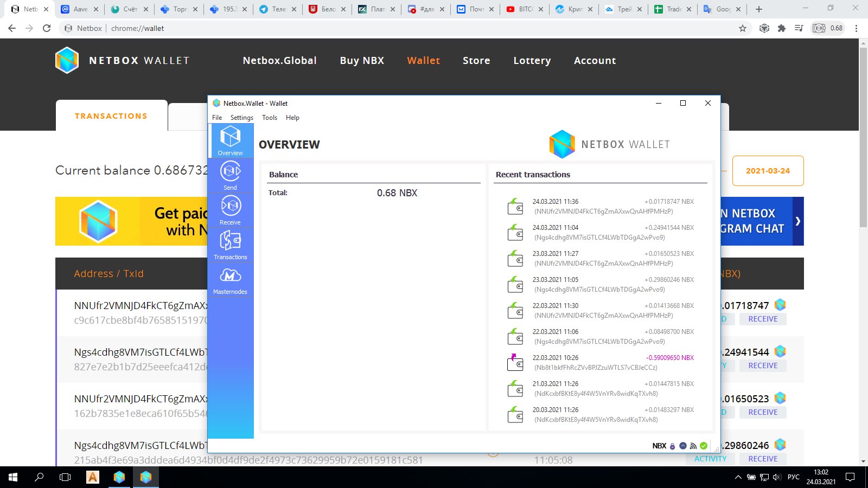Open the Lottery page link
868x488 pixels.
[x=532, y=61]
